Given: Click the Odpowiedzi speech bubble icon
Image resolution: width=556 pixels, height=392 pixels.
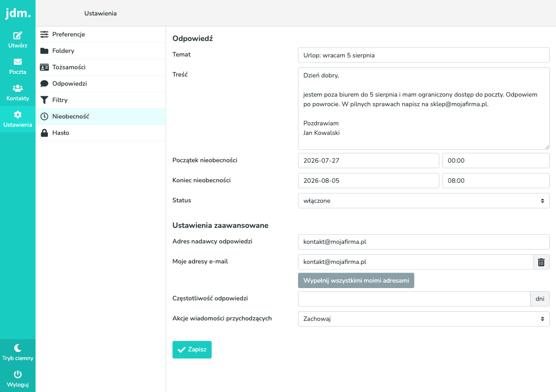Looking at the screenshot, I should [x=44, y=84].
